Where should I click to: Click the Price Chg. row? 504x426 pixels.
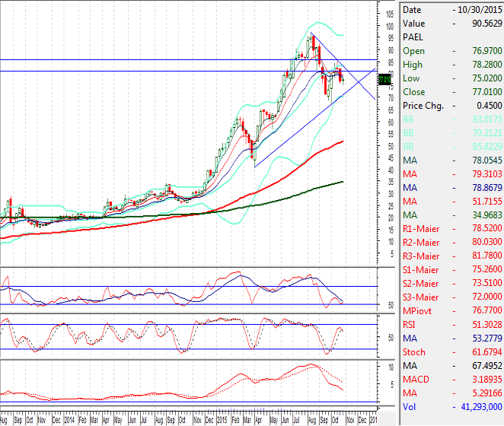click(x=451, y=105)
